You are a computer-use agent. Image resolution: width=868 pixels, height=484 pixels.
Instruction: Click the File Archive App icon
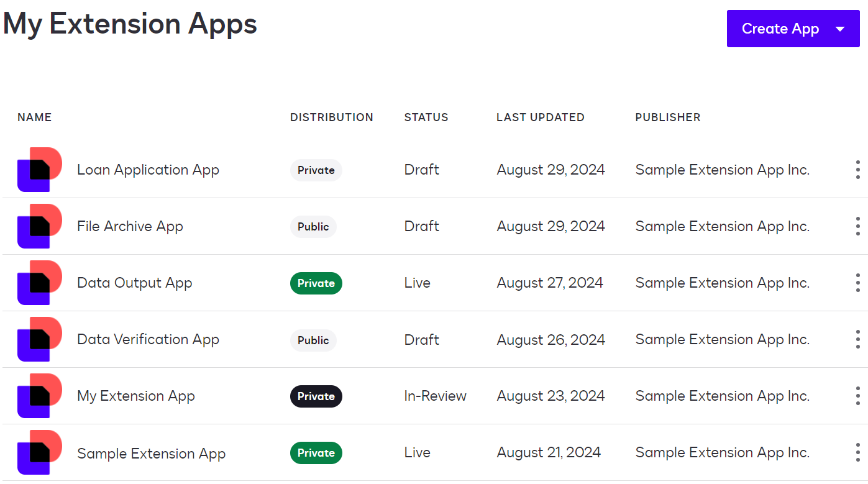(x=39, y=226)
